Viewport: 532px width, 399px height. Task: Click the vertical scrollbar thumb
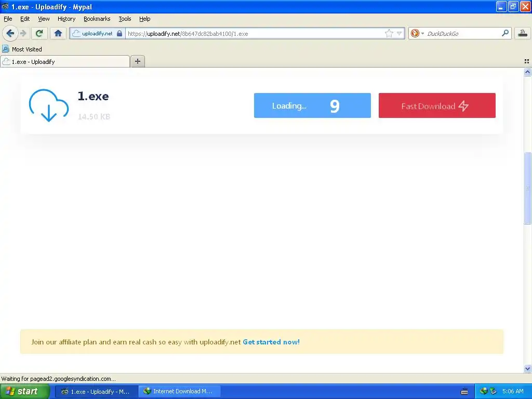tap(527, 188)
